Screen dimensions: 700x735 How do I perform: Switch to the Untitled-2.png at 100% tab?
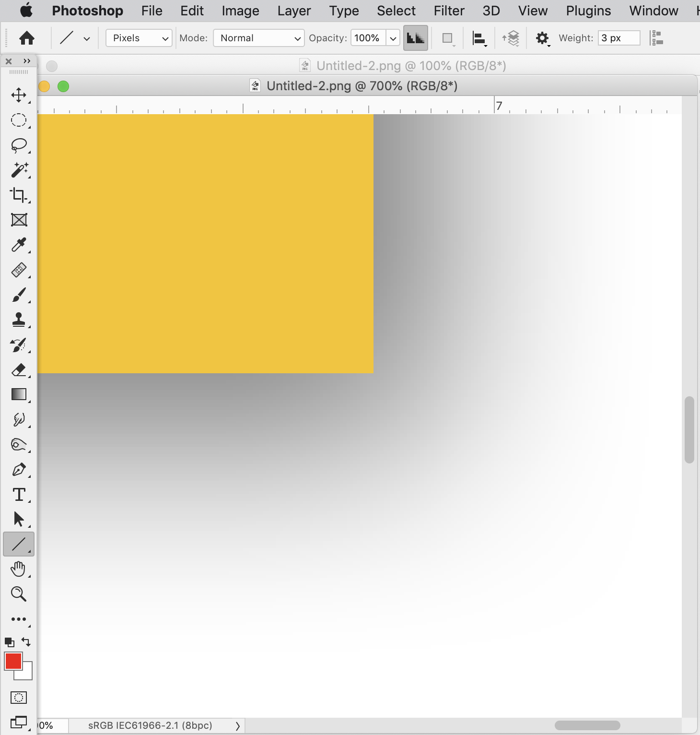coord(410,66)
